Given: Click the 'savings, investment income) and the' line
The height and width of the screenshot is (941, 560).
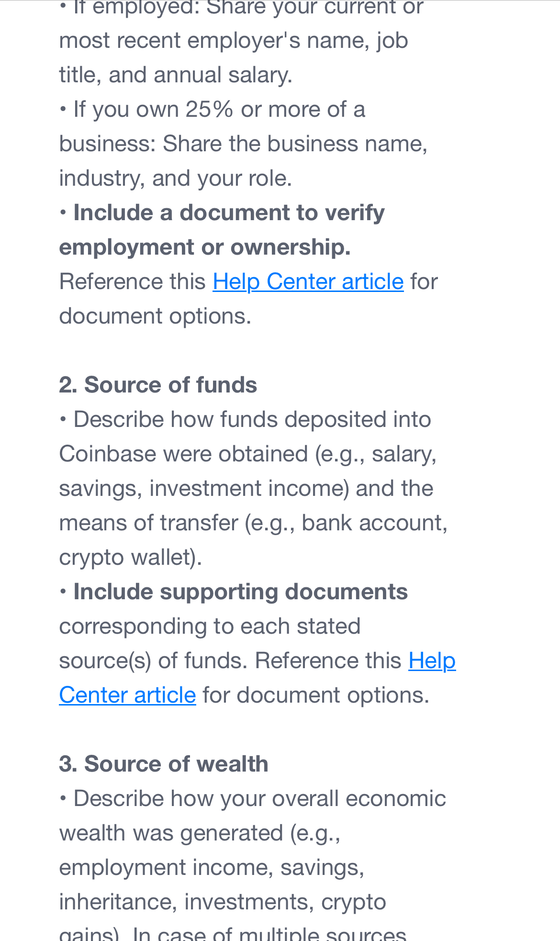Looking at the screenshot, I should 246,489.
